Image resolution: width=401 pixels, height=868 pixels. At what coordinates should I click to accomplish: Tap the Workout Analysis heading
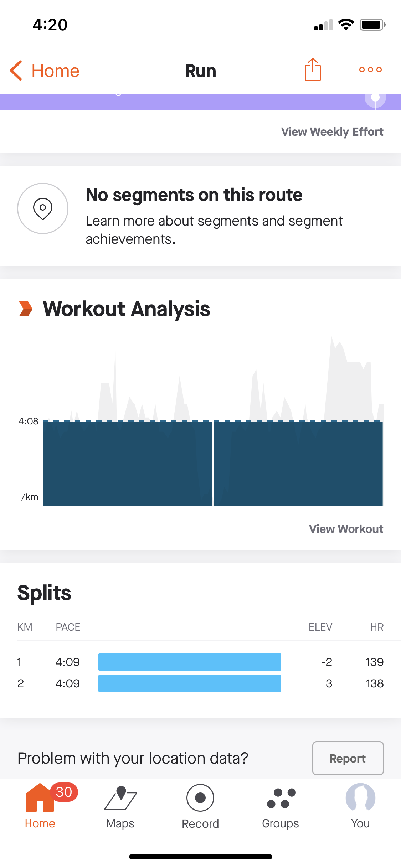point(126,309)
